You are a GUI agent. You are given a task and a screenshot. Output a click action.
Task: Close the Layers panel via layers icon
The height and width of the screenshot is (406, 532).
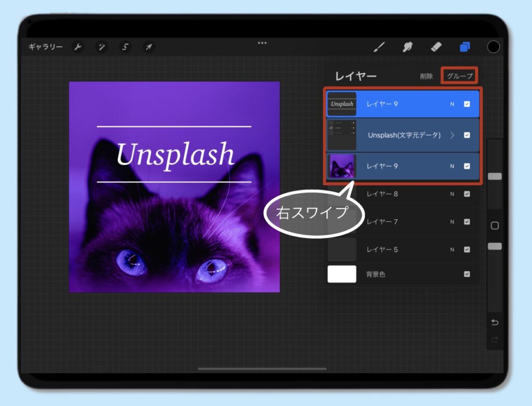click(x=465, y=47)
